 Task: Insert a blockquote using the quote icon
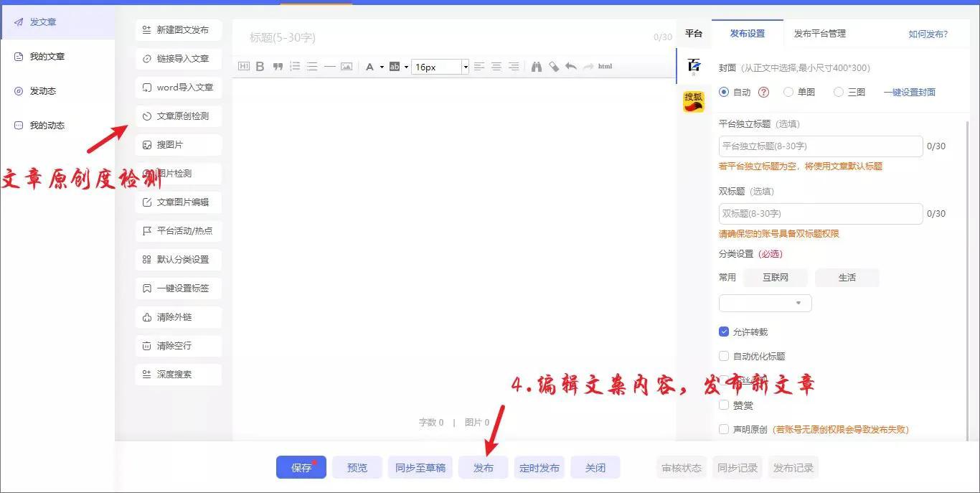[277, 66]
